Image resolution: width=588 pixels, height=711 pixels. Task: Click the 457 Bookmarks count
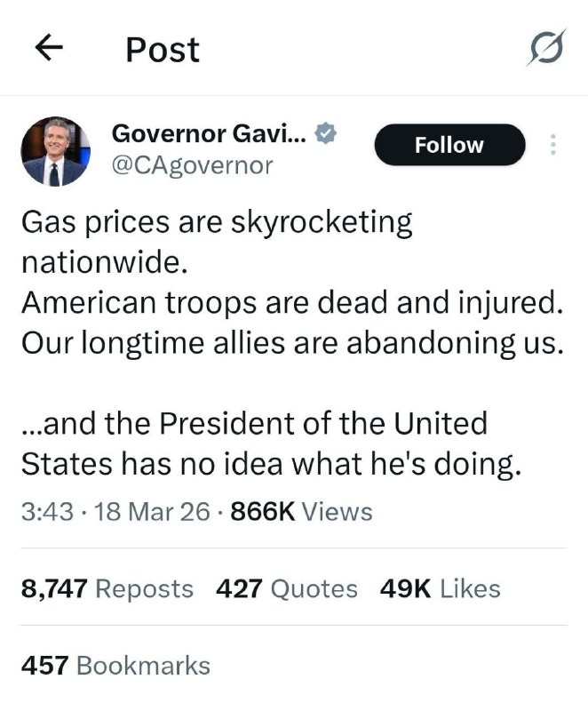(115, 666)
